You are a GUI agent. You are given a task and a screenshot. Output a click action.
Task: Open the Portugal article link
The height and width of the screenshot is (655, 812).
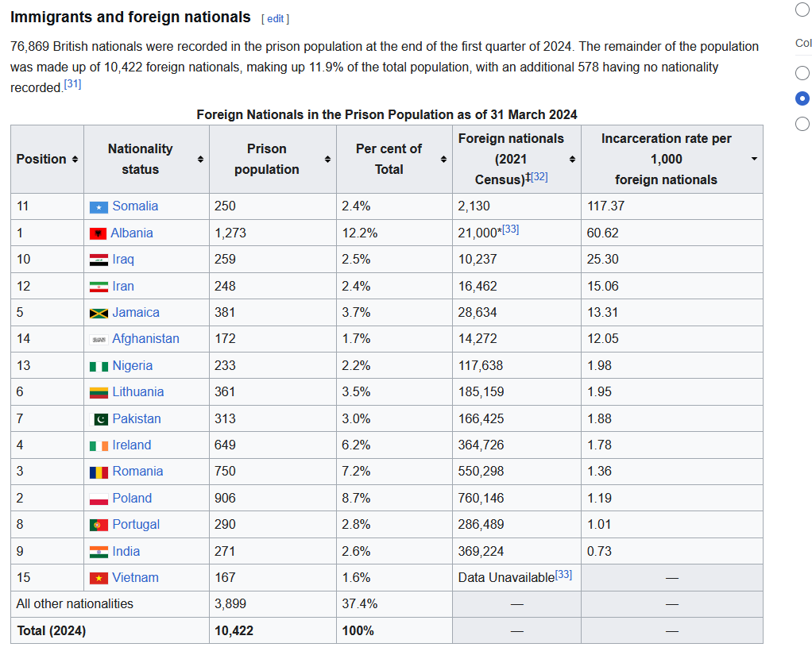(x=136, y=525)
